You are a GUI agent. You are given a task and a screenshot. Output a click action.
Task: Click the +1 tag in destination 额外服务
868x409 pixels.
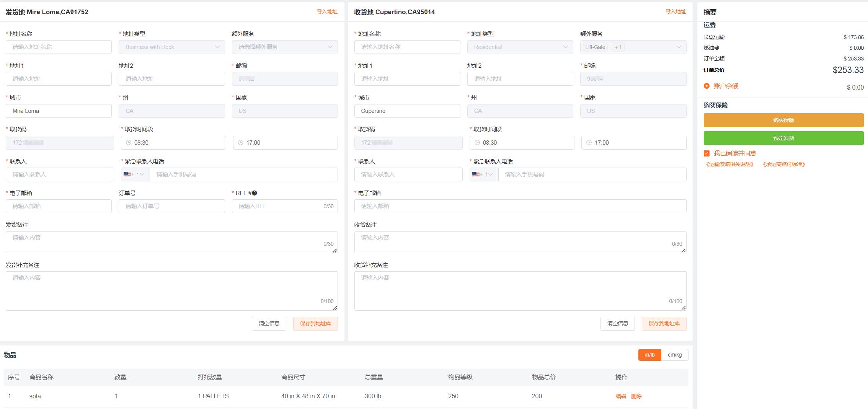(618, 47)
